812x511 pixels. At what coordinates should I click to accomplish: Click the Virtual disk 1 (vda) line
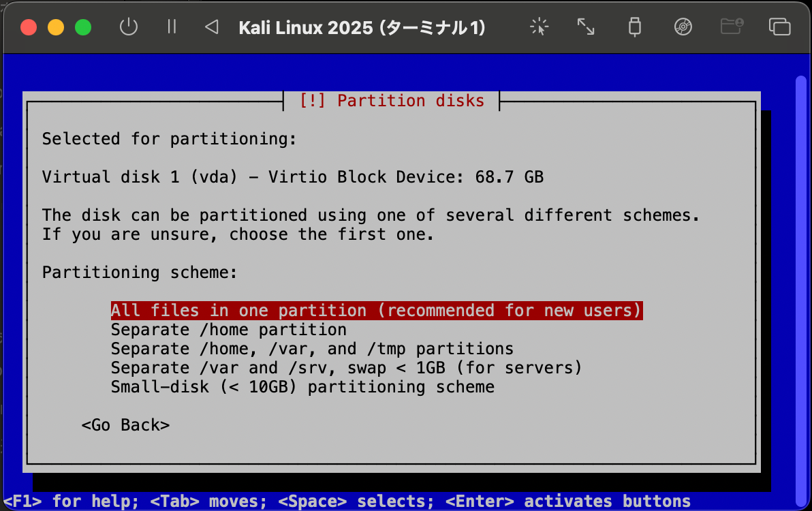293,177
